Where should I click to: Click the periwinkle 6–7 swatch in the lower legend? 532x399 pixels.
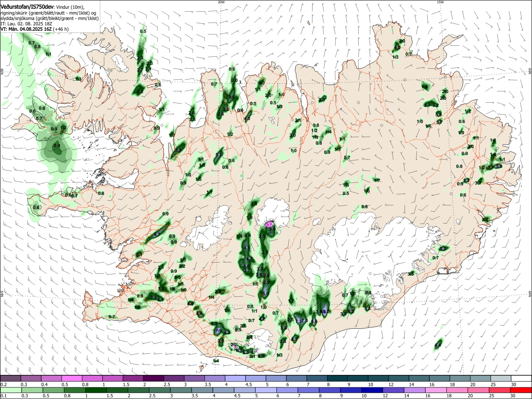(287, 390)
